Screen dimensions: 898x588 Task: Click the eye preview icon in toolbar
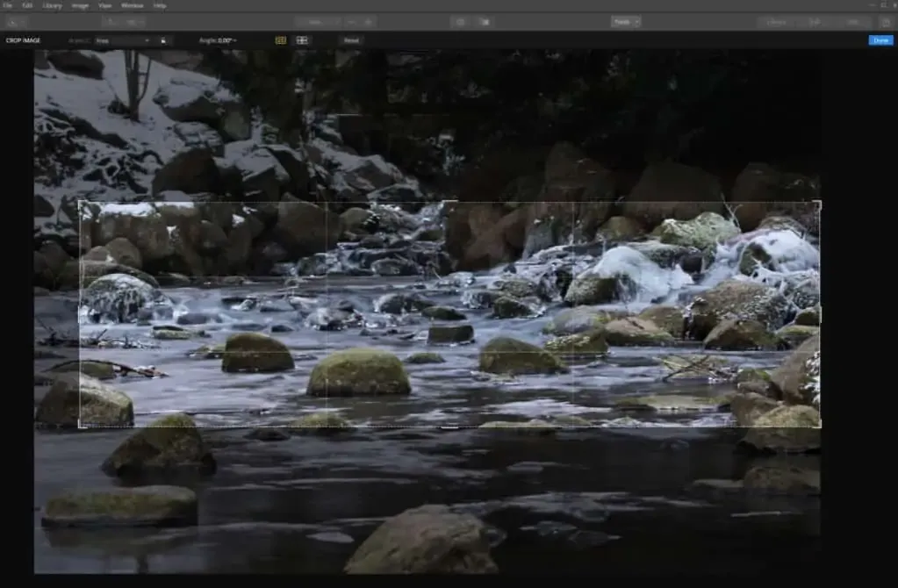(x=461, y=22)
